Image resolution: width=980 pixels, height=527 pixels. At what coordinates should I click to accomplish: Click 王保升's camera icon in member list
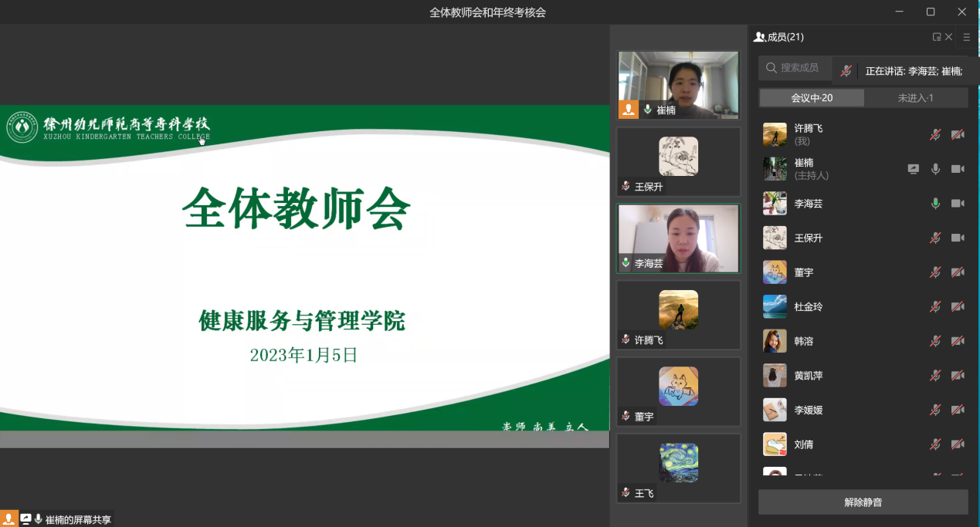(958, 238)
